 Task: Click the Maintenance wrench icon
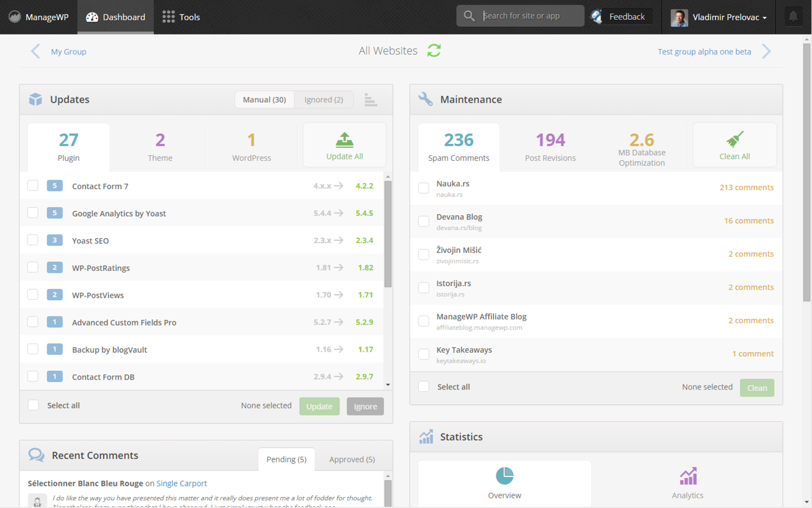[x=425, y=99]
